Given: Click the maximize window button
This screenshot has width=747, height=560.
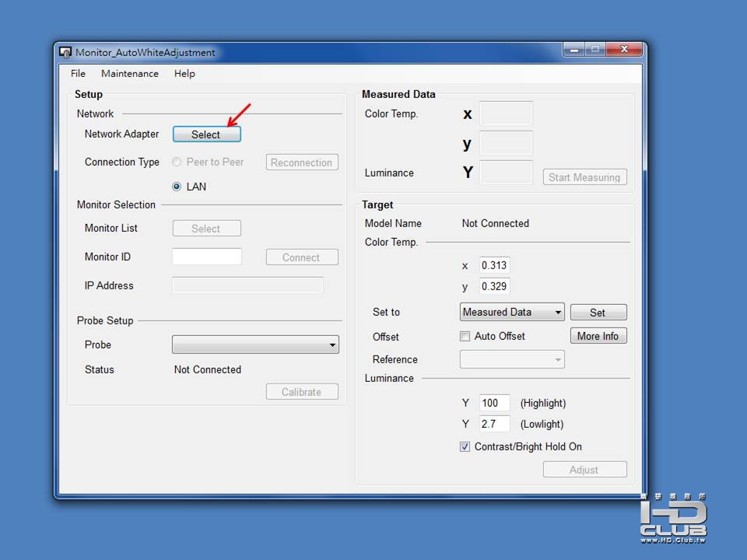Looking at the screenshot, I should click(x=595, y=49).
